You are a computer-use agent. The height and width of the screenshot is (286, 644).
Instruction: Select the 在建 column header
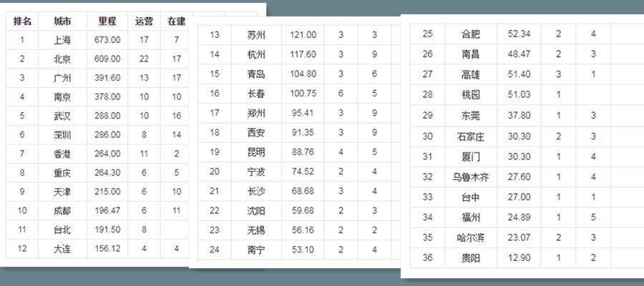point(176,21)
